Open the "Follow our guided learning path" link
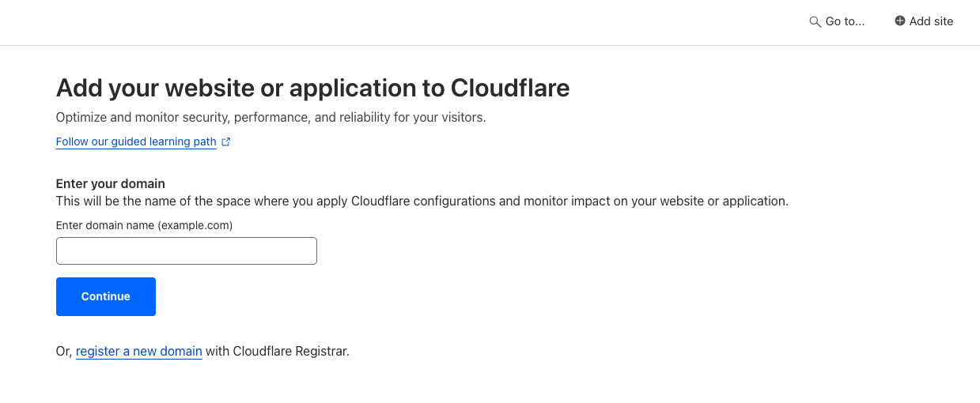980x403 pixels. click(x=136, y=142)
